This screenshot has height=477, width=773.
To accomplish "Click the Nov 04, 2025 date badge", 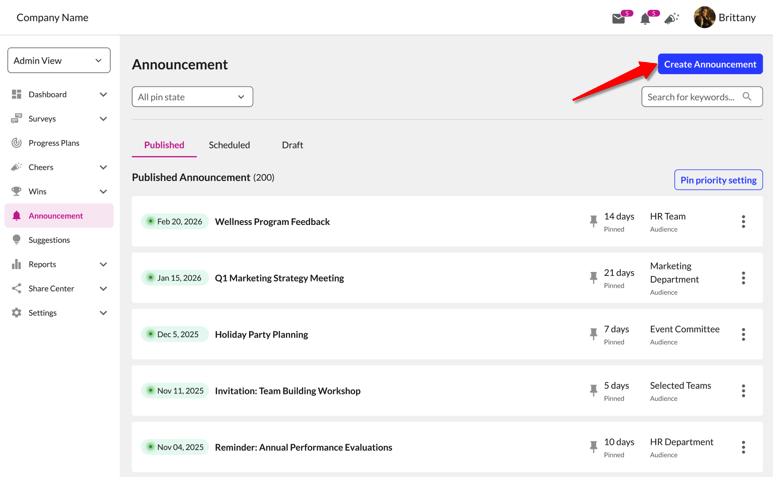I will 175,447.
